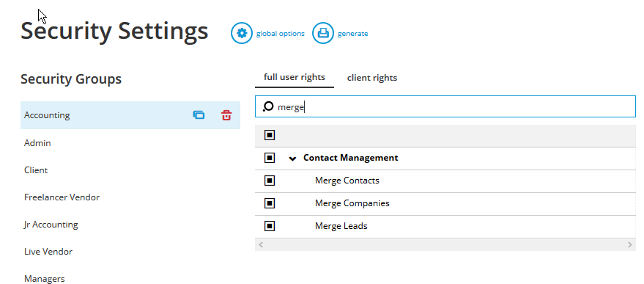Click horizontal scrollbar left arrow
Image resolution: width=644 pixels, height=284 pixels.
click(x=260, y=245)
